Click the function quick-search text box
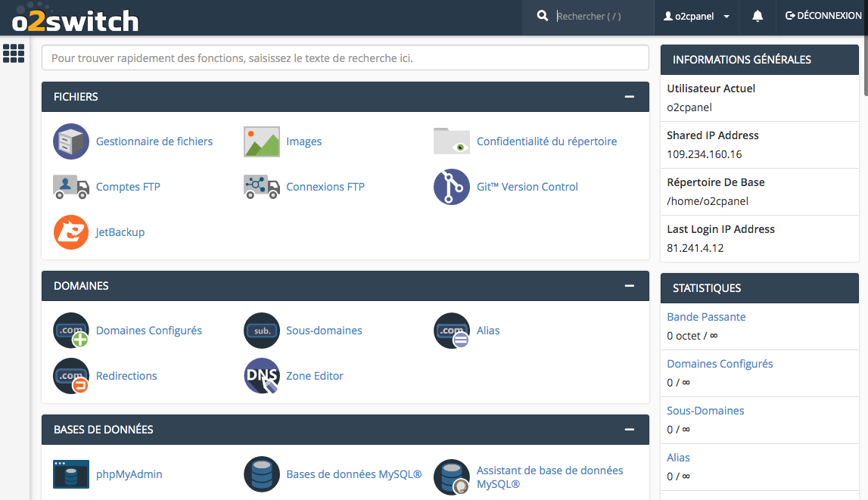Image resolution: width=868 pixels, height=500 pixels. click(345, 58)
